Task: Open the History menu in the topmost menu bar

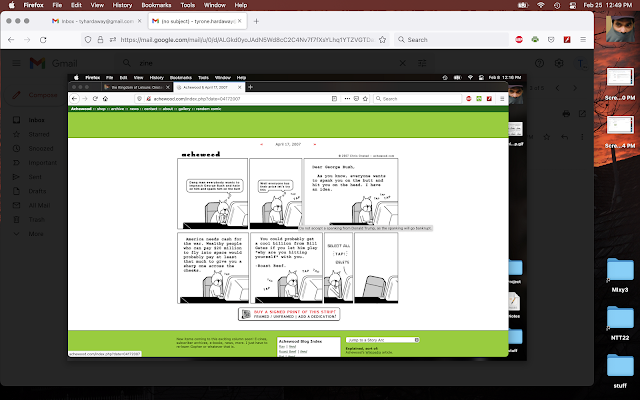Action: pos(122,5)
